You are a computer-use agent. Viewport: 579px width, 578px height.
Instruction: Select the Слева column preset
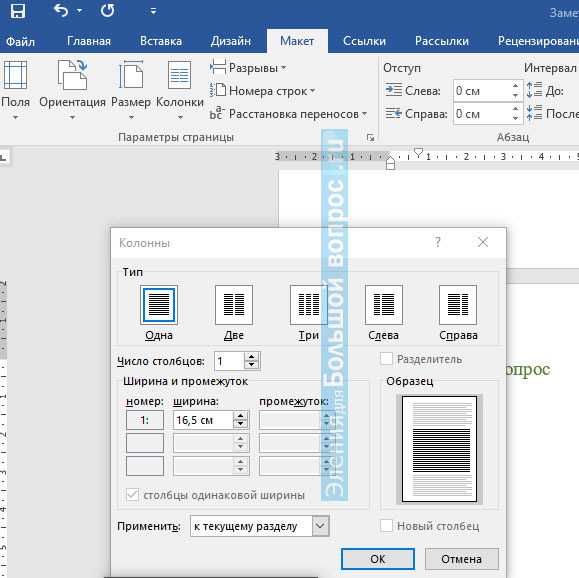[383, 313]
